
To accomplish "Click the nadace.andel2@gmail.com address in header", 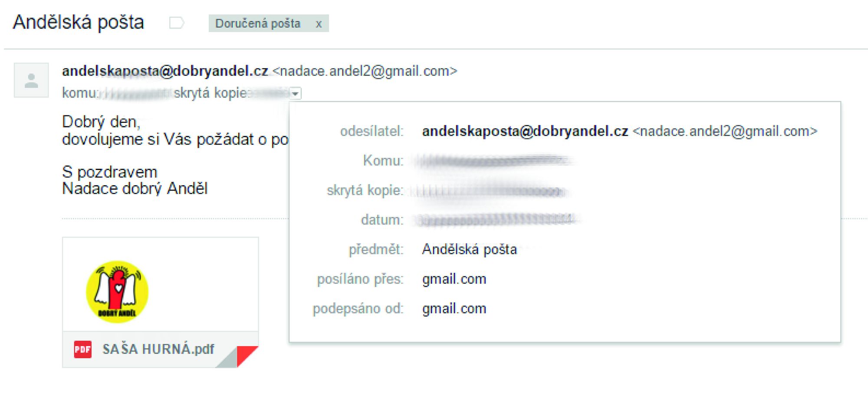I will point(365,71).
